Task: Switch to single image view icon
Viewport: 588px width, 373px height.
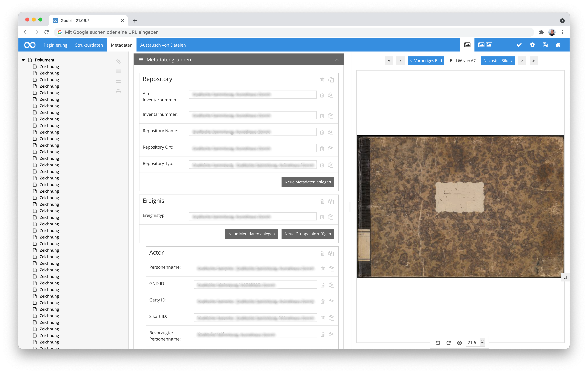Action: pyautogui.click(x=467, y=45)
